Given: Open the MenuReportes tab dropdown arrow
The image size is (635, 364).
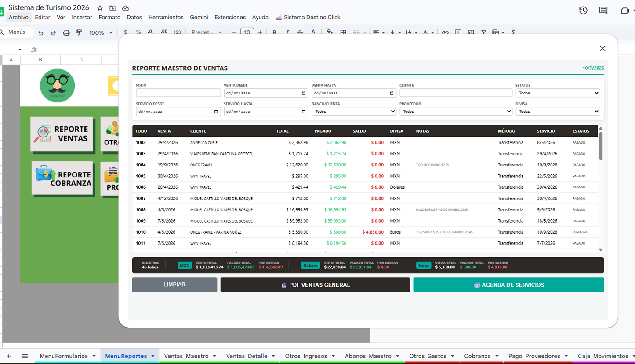Looking at the screenshot, I should [x=152, y=356].
